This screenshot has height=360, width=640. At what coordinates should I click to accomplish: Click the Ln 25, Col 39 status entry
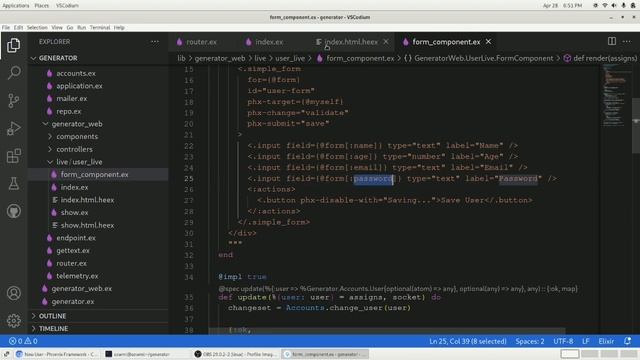pyautogui.click(x=468, y=341)
